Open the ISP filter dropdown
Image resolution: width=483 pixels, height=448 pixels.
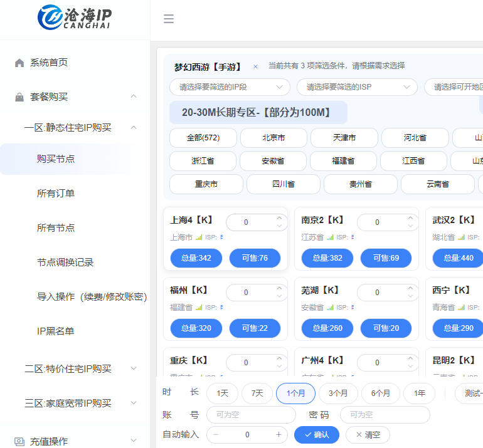tap(357, 87)
